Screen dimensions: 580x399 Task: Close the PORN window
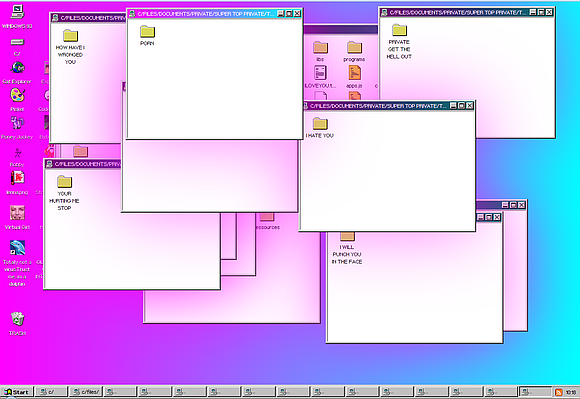click(297, 14)
